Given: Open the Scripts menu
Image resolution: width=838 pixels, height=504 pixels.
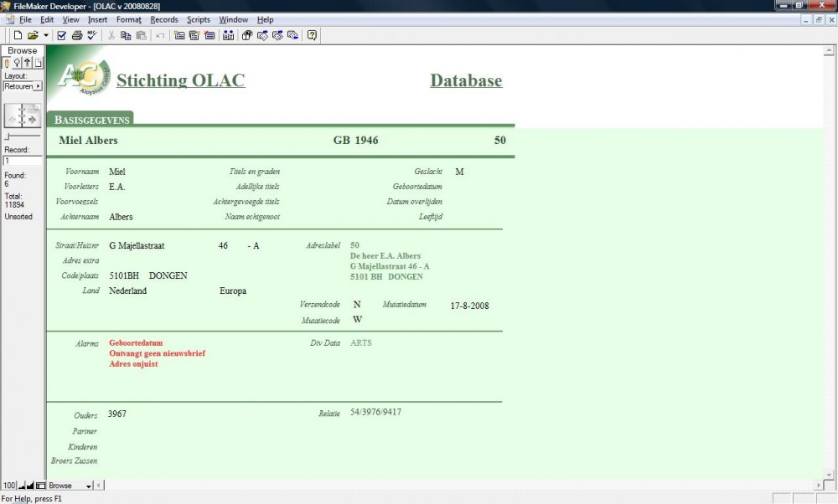Looking at the screenshot, I should coord(199,20).
